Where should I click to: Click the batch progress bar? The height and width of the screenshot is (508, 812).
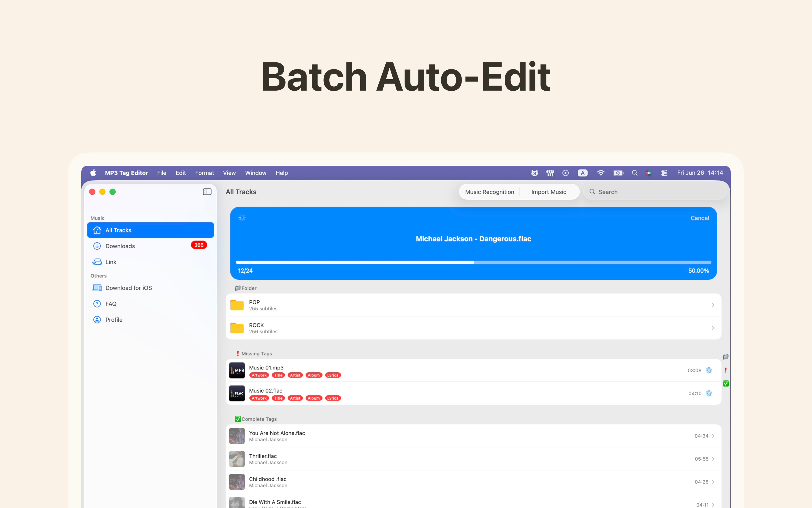[x=473, y=262]
